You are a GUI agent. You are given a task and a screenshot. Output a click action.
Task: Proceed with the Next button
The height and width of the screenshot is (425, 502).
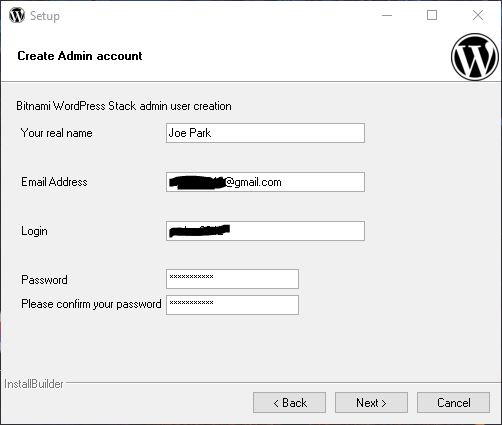[371, 403]
